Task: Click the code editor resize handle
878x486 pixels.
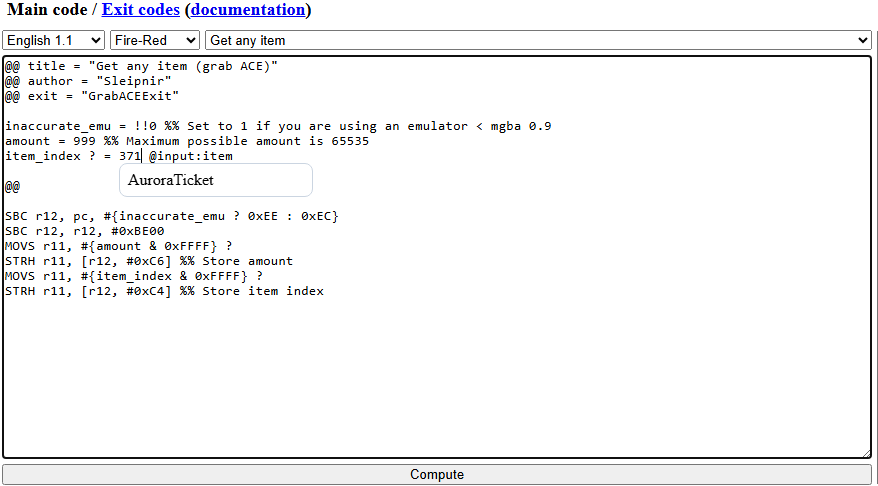Action: click(866, 454)
